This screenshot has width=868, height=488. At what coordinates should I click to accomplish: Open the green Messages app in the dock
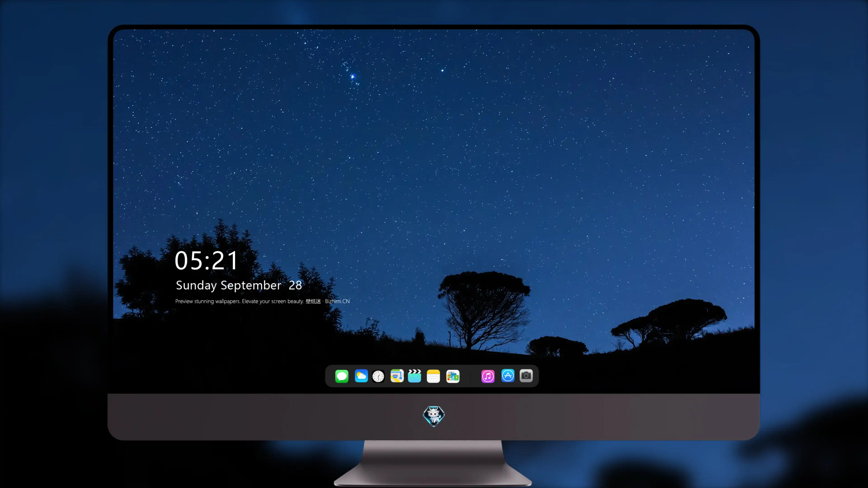(x=342, y=376)
